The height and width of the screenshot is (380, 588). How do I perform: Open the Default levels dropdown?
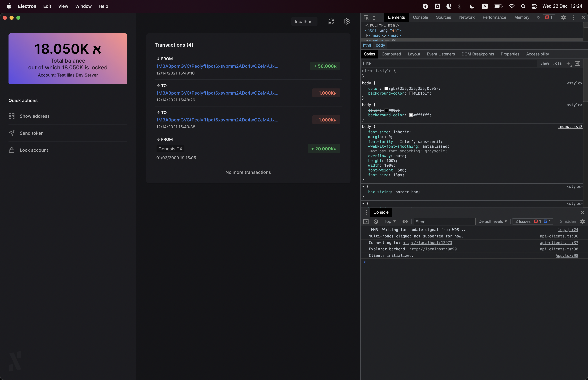pyautogui.click(x=493, y=221)
